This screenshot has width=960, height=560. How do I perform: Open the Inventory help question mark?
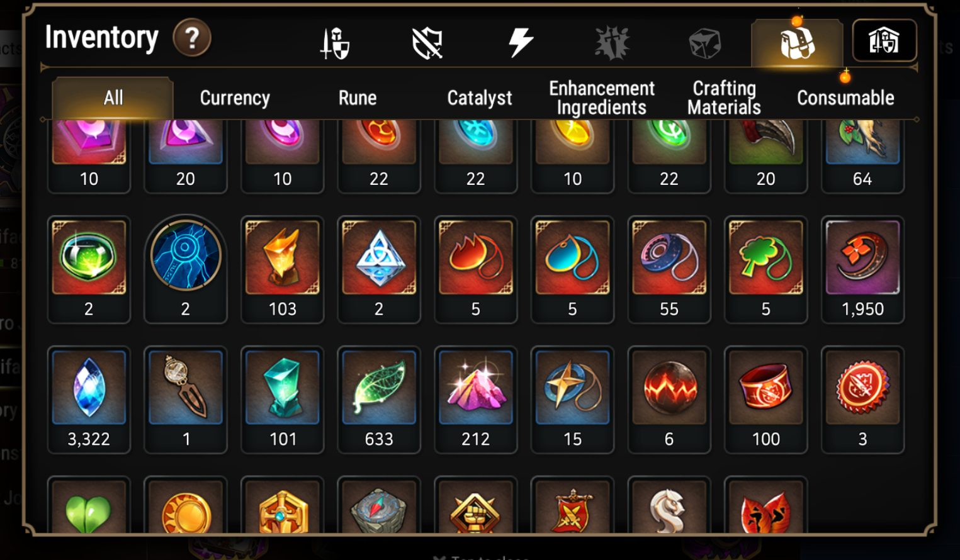[192, 38]
